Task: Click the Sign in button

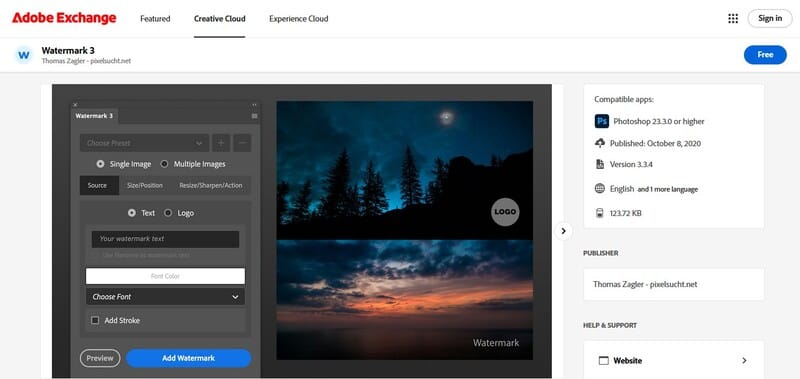Action: [x=770, y=18]
